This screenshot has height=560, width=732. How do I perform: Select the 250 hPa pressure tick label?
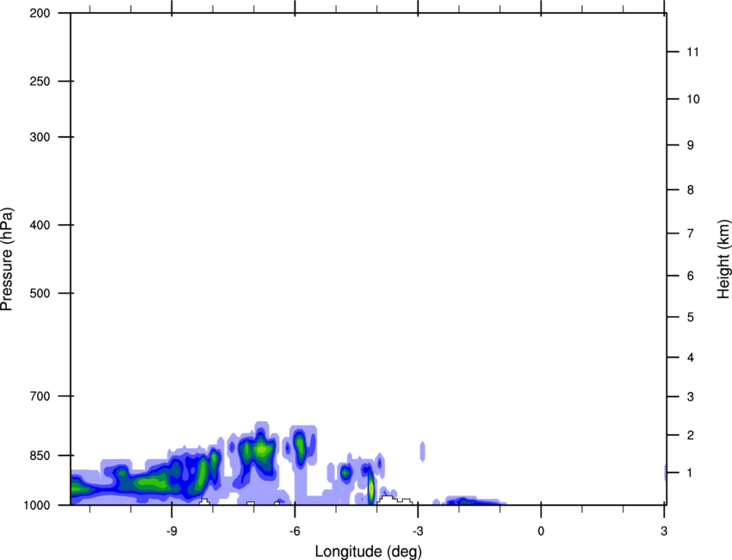tap(41, 82)
